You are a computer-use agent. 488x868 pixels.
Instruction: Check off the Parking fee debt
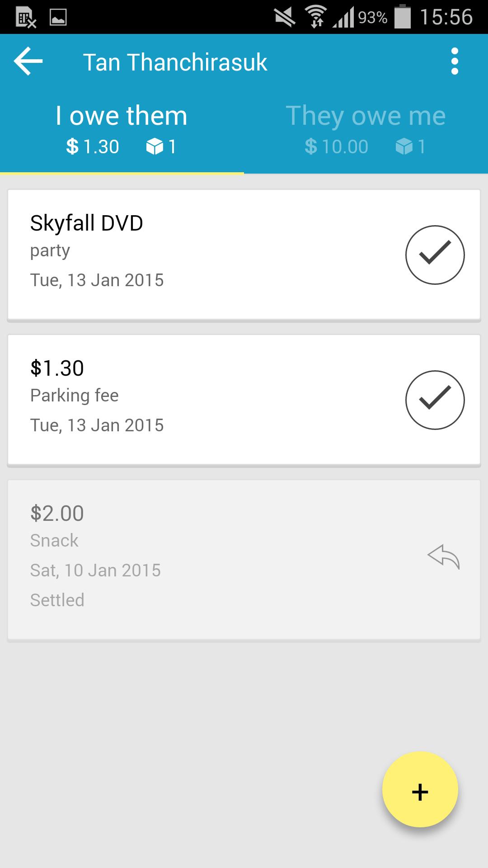(x=435, y=400)
